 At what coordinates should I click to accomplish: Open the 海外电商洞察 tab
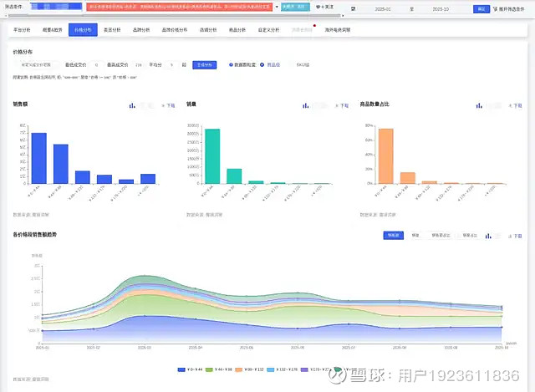click(338, 30)
